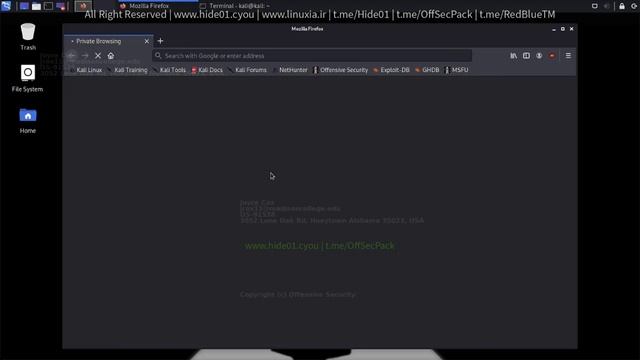This screenshot has height=360, width=640.
Task: Open the Kali Docs bookmark
Action: (x=207, y=70)
